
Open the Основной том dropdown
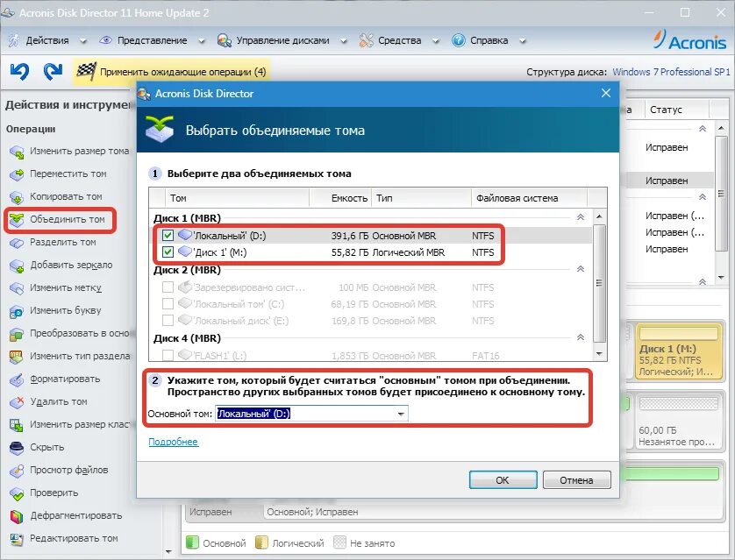[x=401, y=414]
